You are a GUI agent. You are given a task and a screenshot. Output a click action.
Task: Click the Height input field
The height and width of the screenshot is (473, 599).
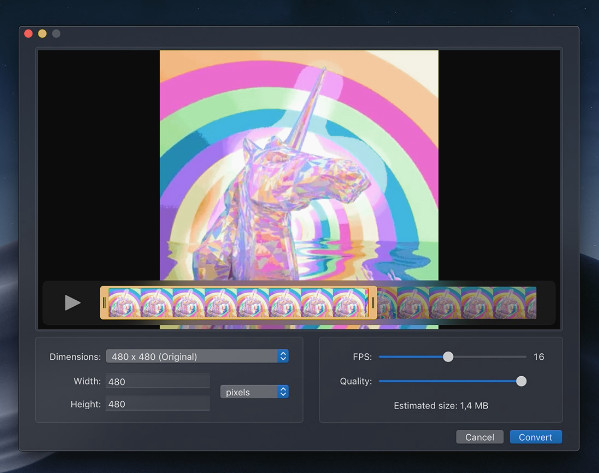[158, 404]
